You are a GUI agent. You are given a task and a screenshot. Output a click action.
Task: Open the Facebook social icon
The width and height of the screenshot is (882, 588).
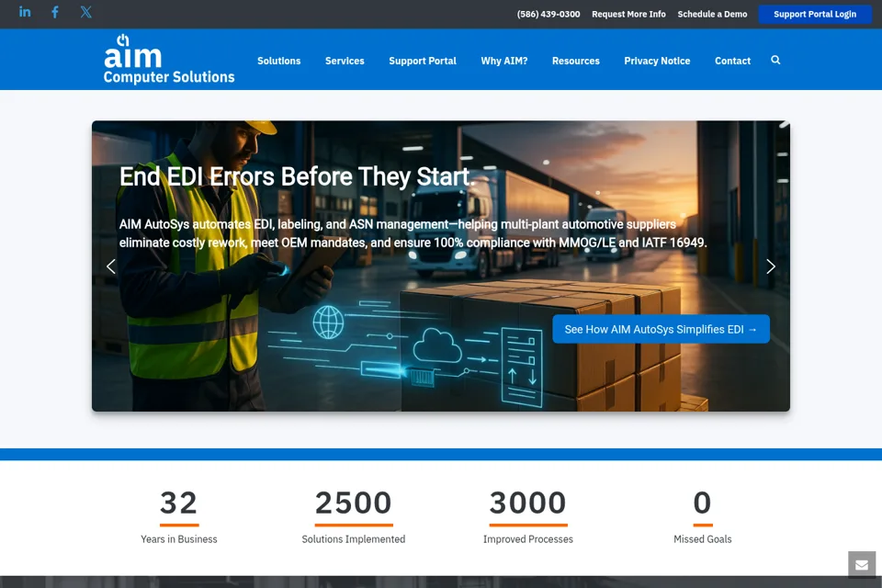[x=55, y=12]
